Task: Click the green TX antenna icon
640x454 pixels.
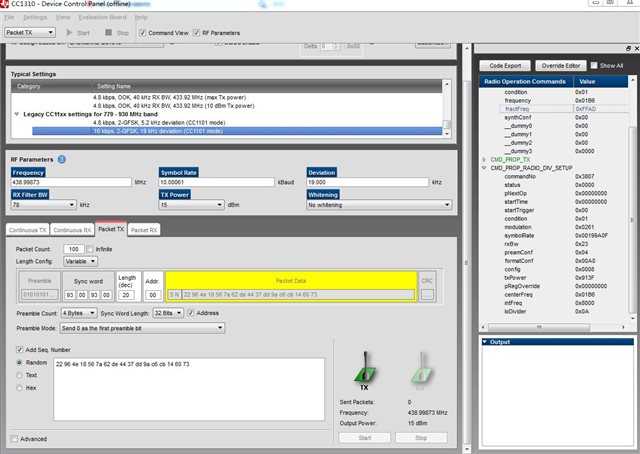Action: [364, 367]
